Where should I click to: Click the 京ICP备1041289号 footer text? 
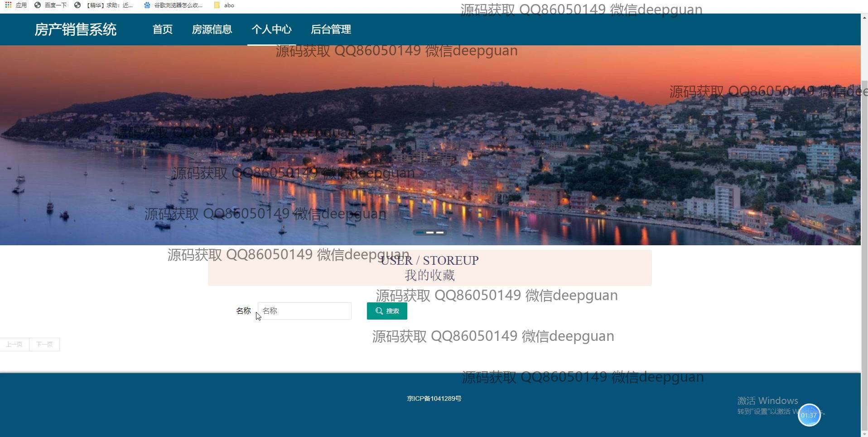coord(434,398)
